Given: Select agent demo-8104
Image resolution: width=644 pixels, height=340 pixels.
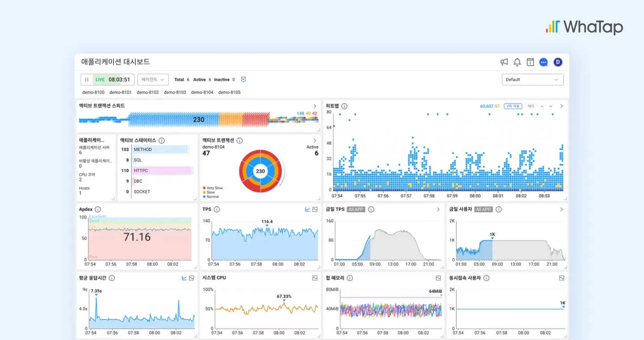Looking at the screenshot, I should [202, 93].
